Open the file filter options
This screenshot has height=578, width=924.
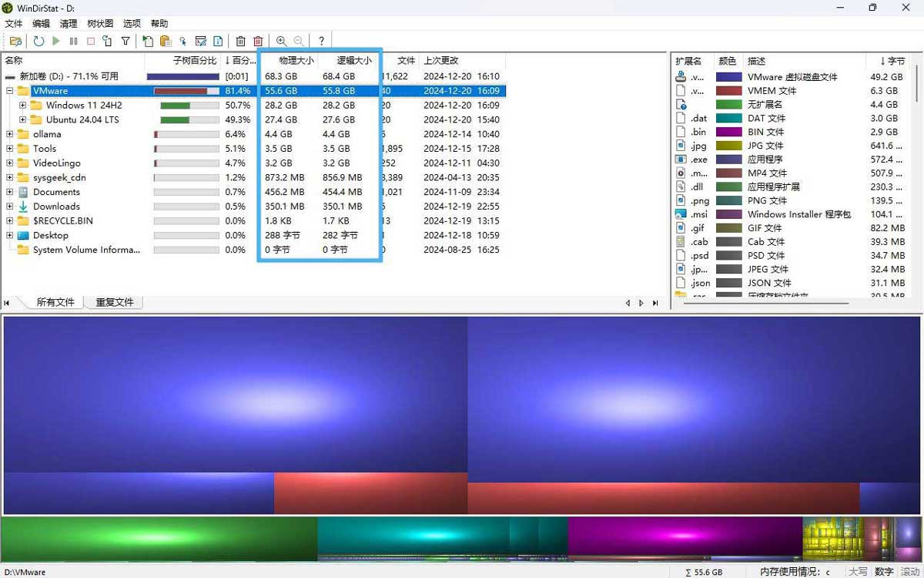(125, 41)
